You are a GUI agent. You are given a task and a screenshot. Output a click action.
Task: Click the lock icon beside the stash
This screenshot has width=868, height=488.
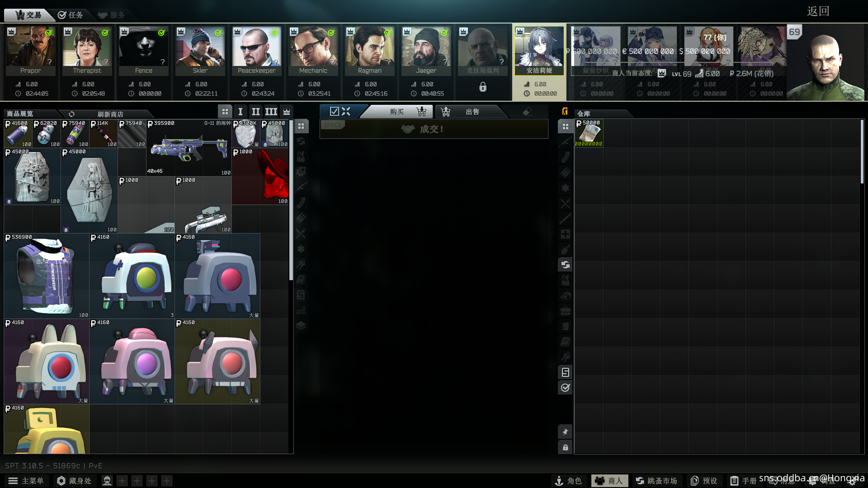tap(565, 447)
